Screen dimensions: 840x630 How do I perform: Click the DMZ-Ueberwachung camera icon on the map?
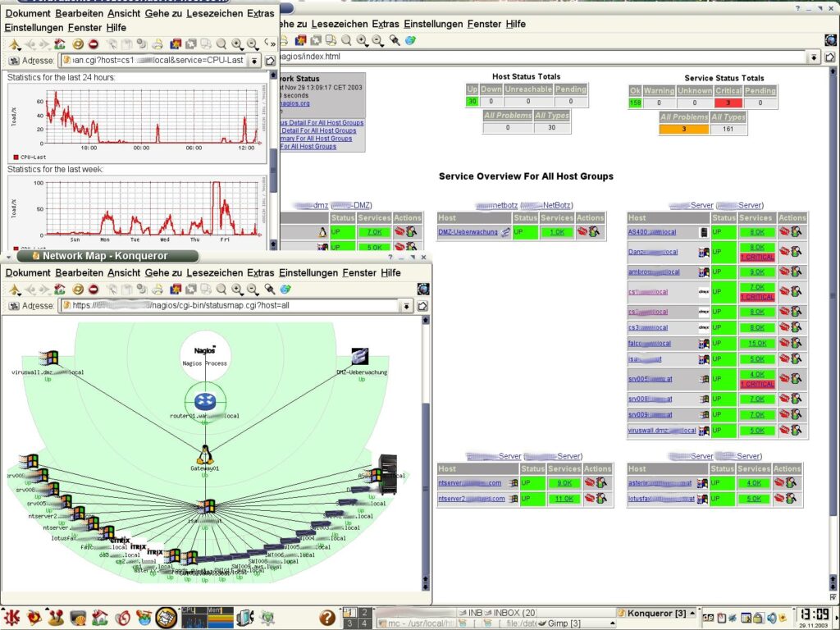359,356
